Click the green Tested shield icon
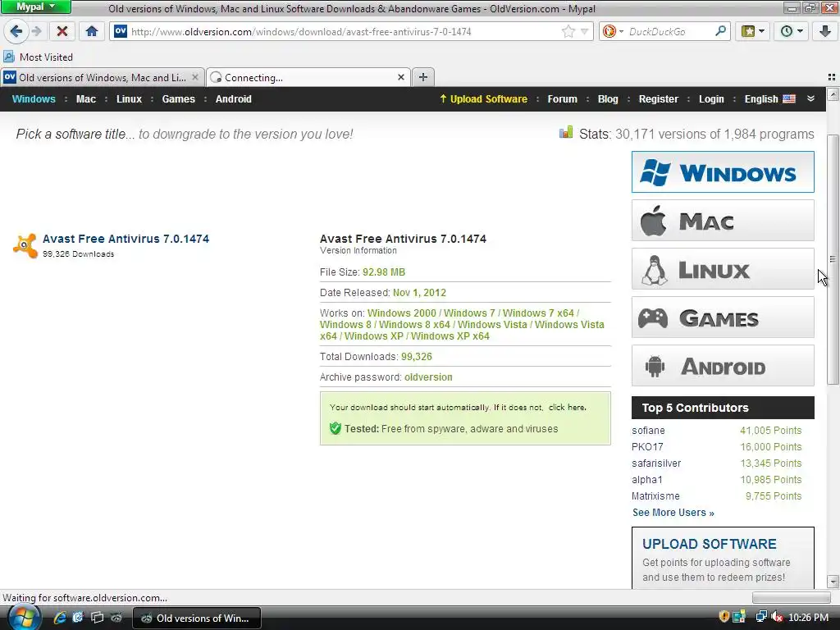The image size is (840, 630). pyautogui.click(x=336, y=428)
